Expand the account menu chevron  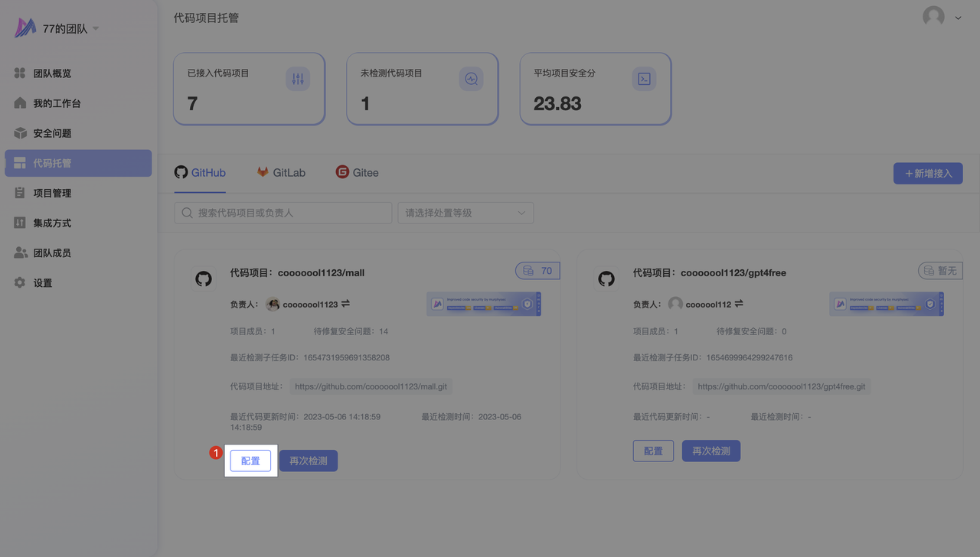coord(958,18)
